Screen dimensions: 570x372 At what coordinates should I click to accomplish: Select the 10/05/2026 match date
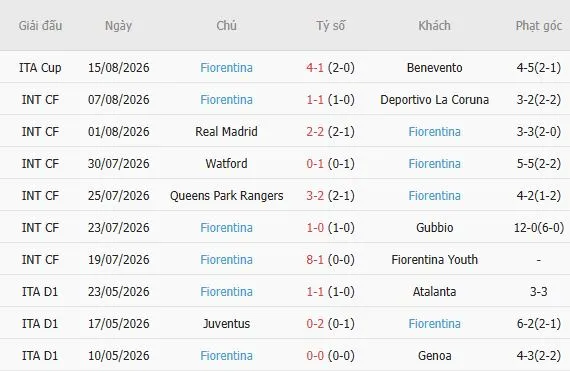tap(119, 356)
